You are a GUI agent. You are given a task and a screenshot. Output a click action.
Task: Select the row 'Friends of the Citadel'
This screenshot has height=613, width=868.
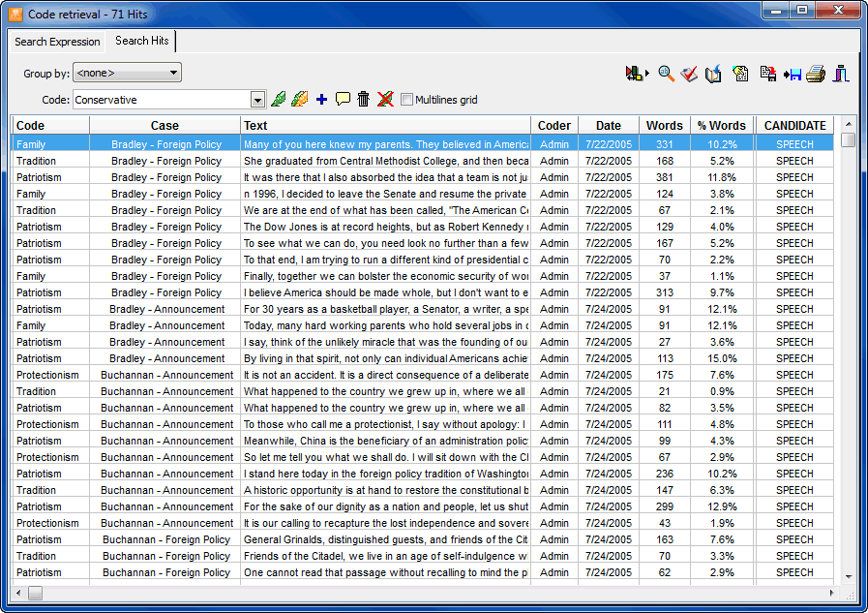pyautogui.click(x=422, y=556)
